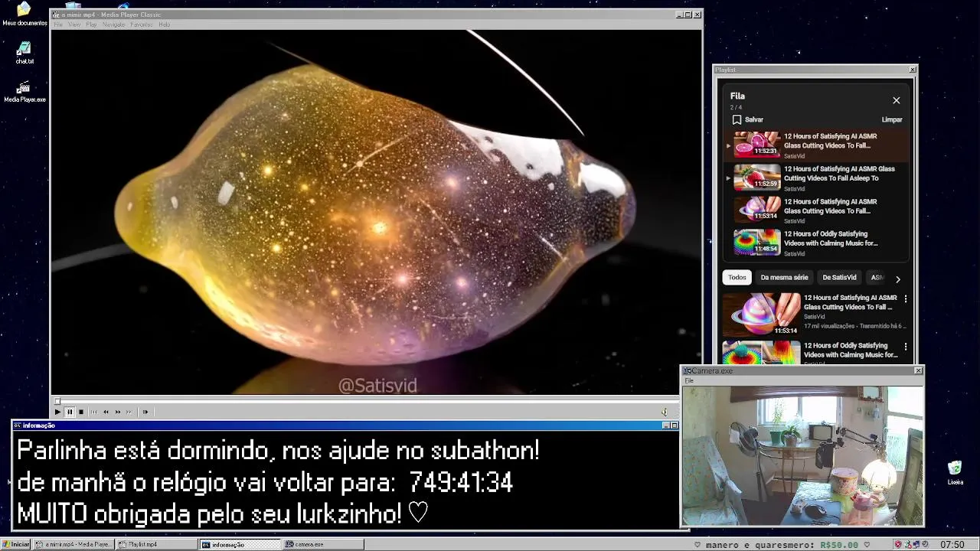Viewport: 980px width, 551px height.
Task: Open the Favorites menu in Media Player Classic
Action: (142, 24)
